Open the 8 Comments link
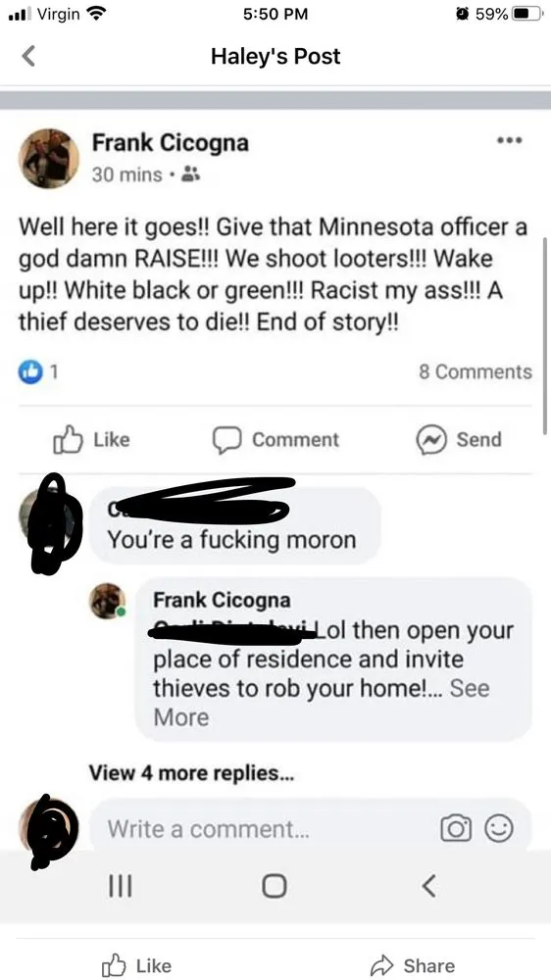Screen dimensions: 551x980 pos(476,371)
